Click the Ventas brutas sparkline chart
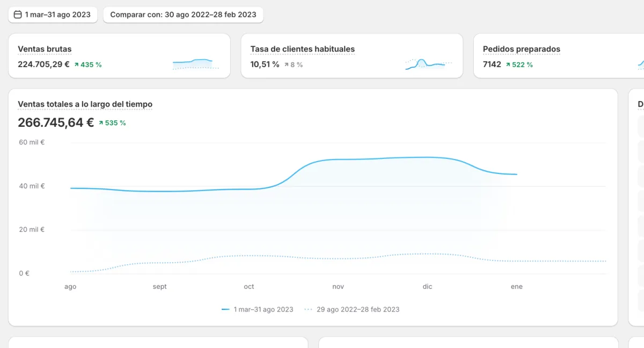The width and height of the screenshot is (644, 348). coord(196,64)
